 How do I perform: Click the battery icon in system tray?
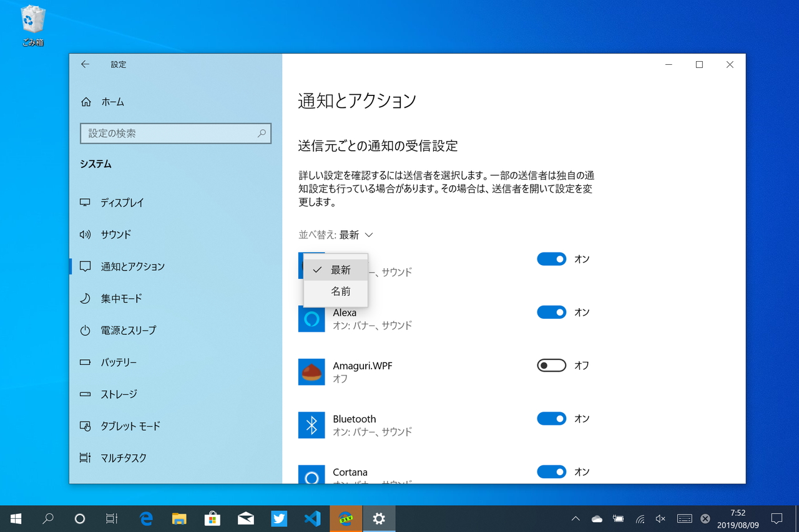(x=618, y=519)
